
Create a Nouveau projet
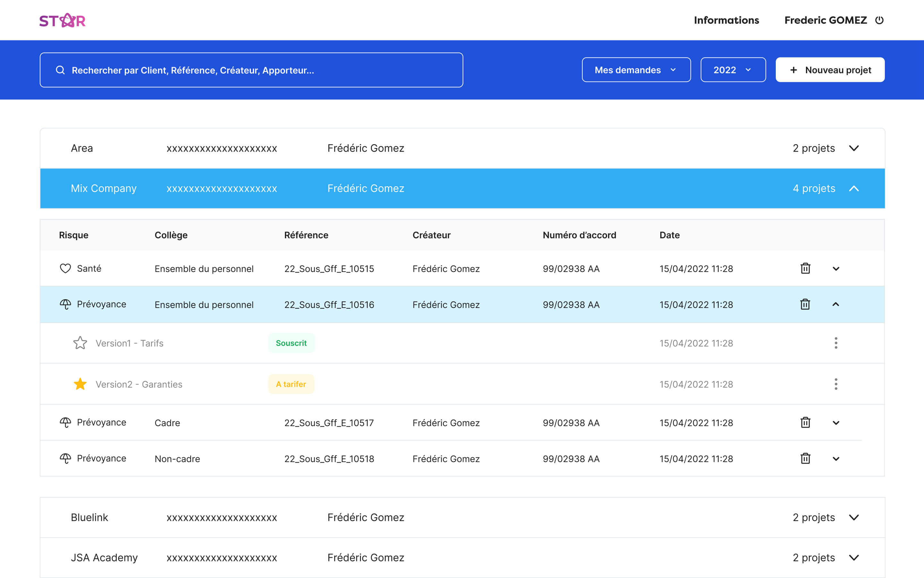[x=830, y=70]
